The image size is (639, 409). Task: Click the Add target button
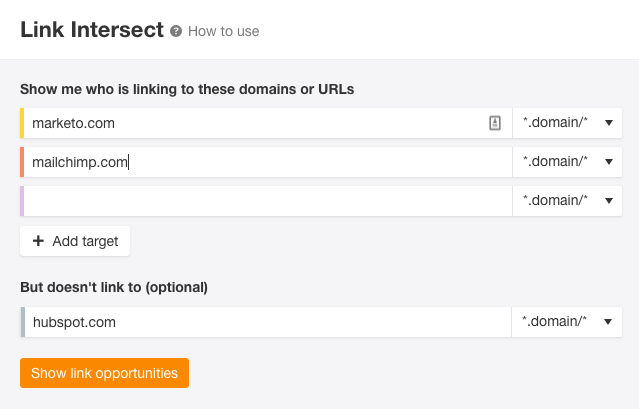(x=75, y=241)
